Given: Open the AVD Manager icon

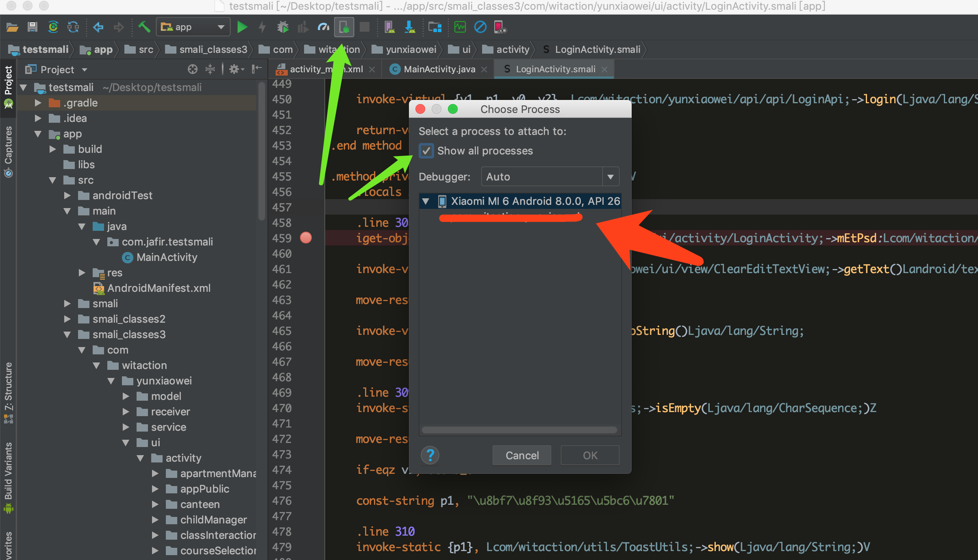Looking at the screenshot, I should [389, 27].
